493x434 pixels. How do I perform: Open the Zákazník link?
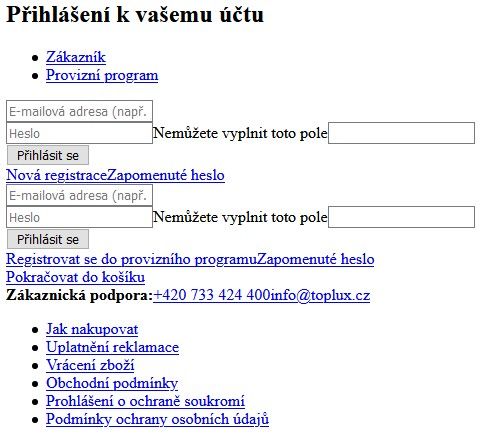click(76, 57)
